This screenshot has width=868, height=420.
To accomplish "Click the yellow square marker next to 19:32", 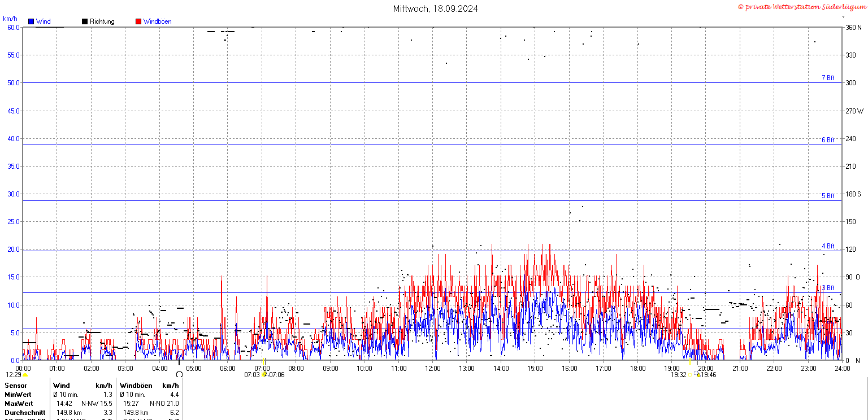I will click(689, 374).
